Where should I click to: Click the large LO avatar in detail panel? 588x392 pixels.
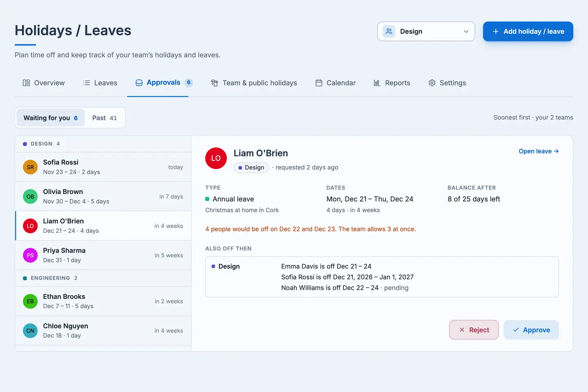[x=216, y=158]
